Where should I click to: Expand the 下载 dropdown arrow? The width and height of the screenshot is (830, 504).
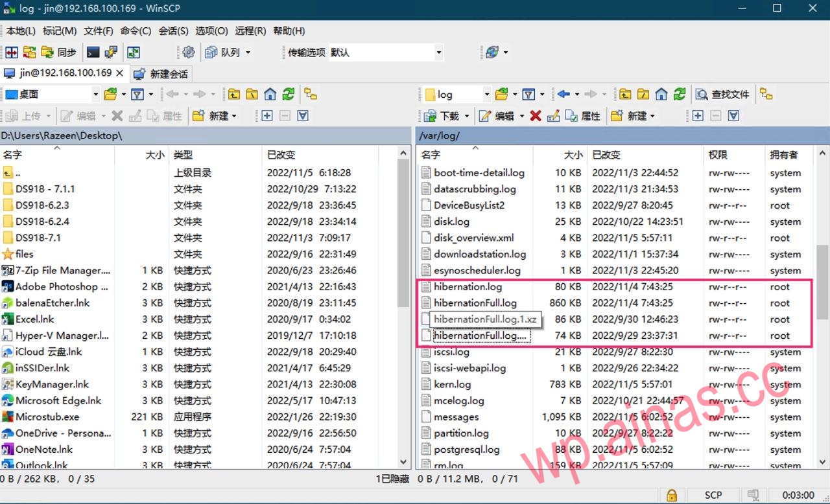pos(466,116)
